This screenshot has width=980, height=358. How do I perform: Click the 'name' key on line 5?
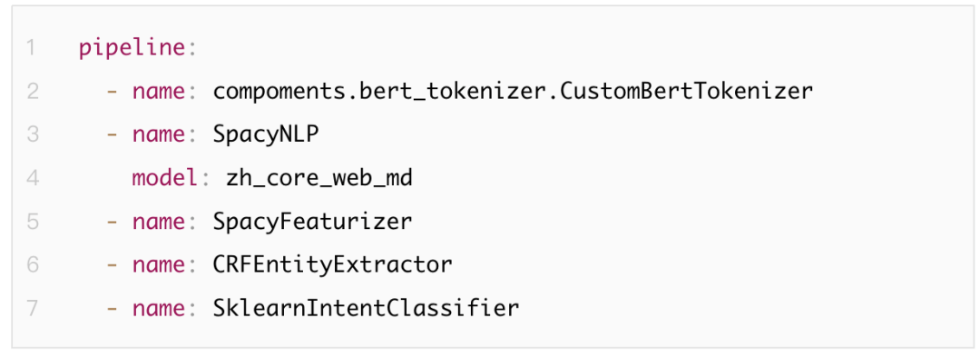159,223
